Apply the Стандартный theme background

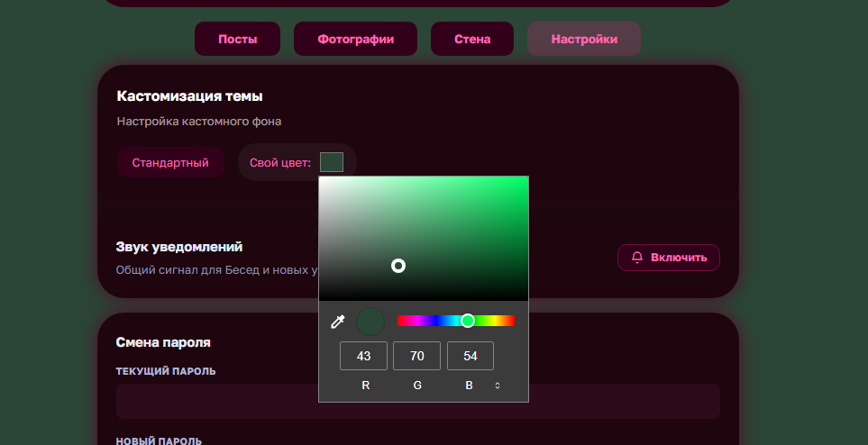170,163
